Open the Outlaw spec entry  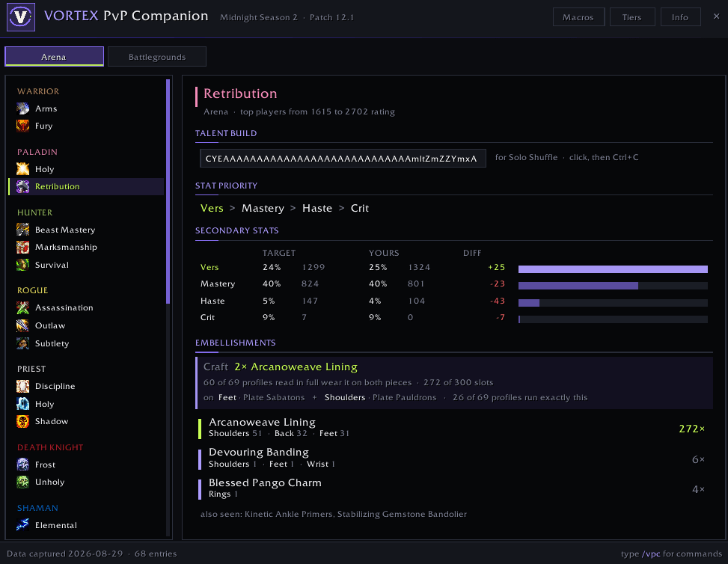click(86, 325)
